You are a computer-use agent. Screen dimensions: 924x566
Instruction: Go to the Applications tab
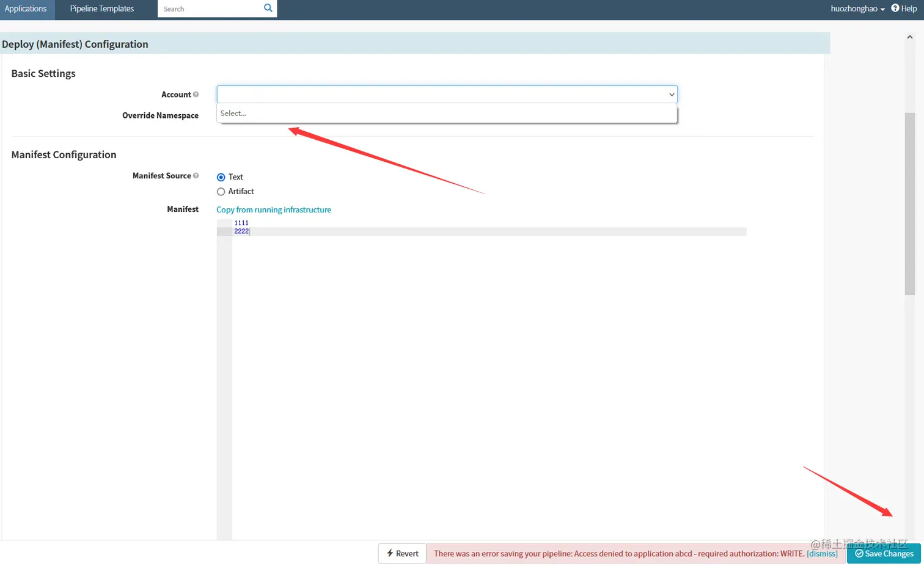click(x=26, y=9)
